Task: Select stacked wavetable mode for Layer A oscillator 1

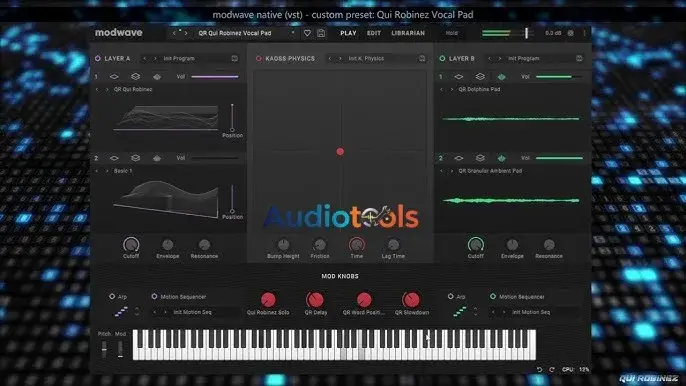Action: pyautogui.click(x=136, y=77)
